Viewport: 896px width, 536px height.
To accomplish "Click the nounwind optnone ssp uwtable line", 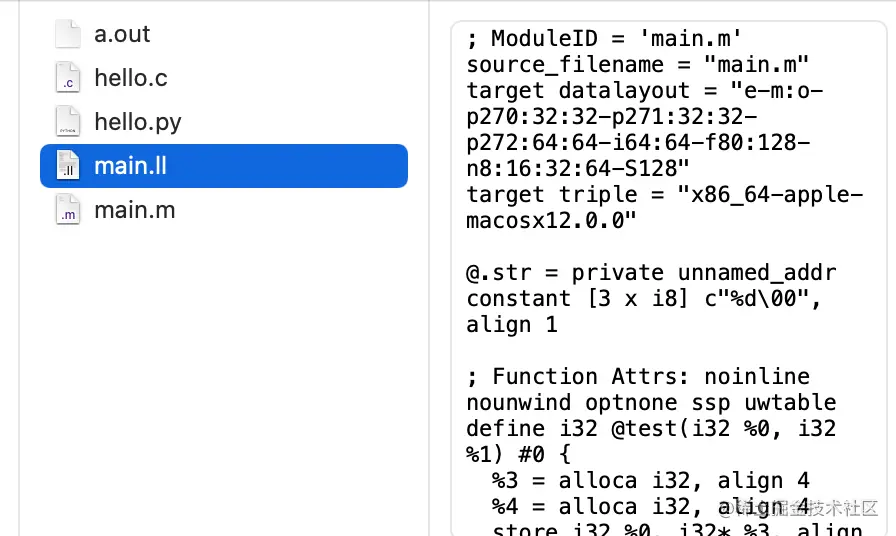I will [650, 403].
